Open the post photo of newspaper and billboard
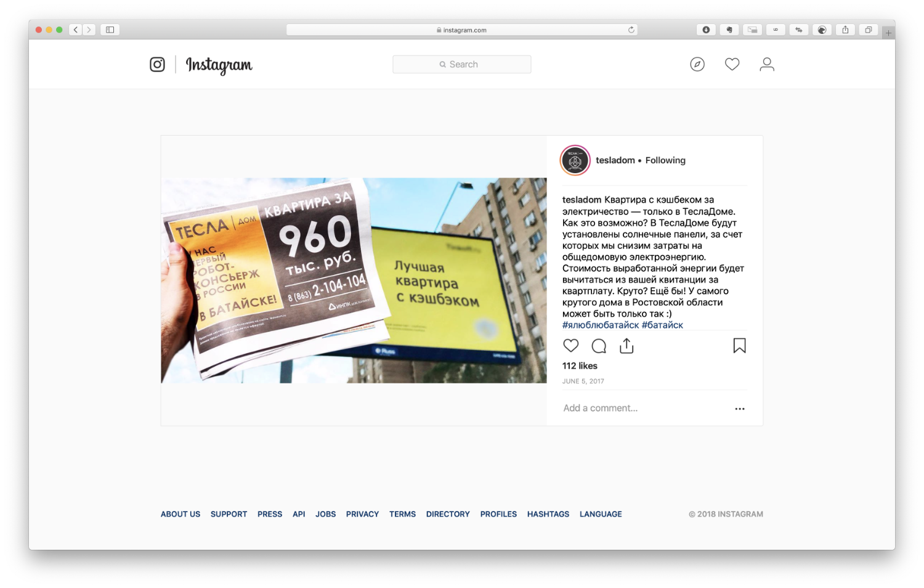Viewport: 924px width, 588px height. point(354,280)
